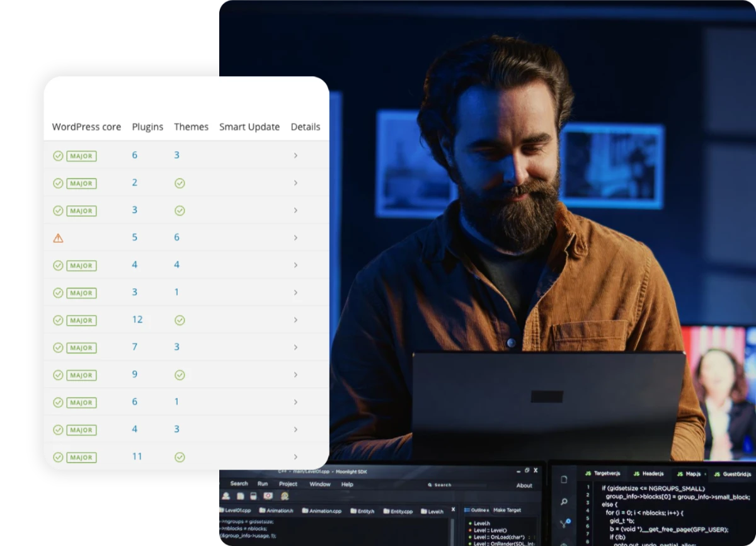Click the plugin count 7 link

pyautogui.click(x=135, y=347)
